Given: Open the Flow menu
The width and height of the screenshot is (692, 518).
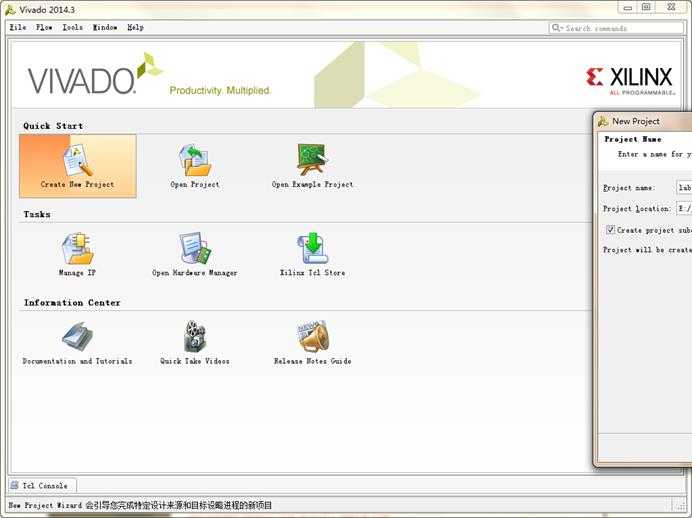Looking at the screenshot, I should point(44,27).
